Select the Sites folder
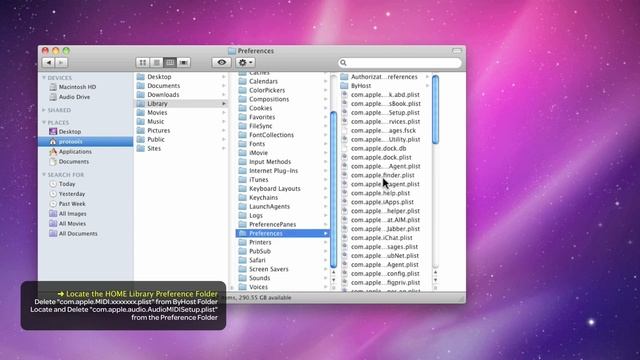The width and height of the screenshot is (640, 360). click(181, 149)
